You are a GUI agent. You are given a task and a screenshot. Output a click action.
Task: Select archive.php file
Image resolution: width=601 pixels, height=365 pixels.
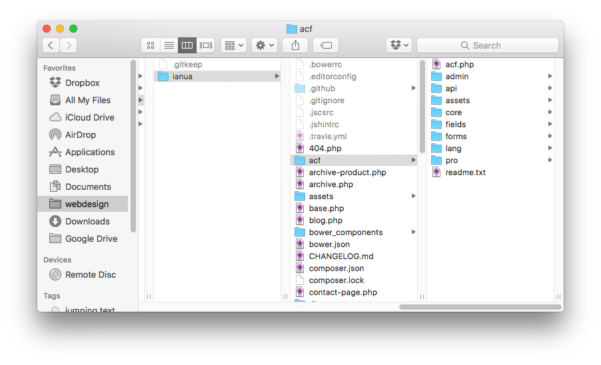tap(354, 184)
